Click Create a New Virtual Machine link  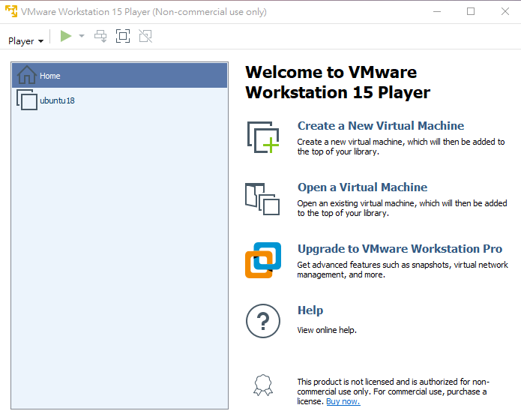tap(381, 125)
